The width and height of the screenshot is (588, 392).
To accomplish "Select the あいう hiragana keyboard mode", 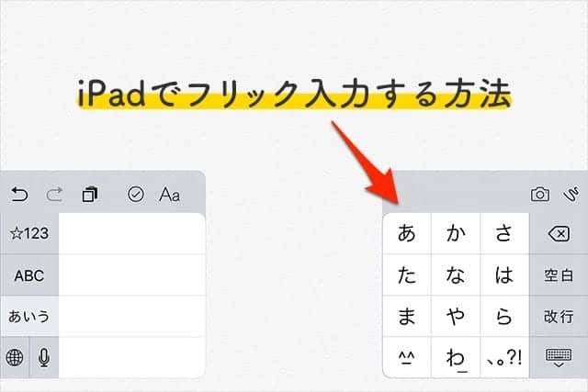I will pyautogui.click(x=29, y=317).
